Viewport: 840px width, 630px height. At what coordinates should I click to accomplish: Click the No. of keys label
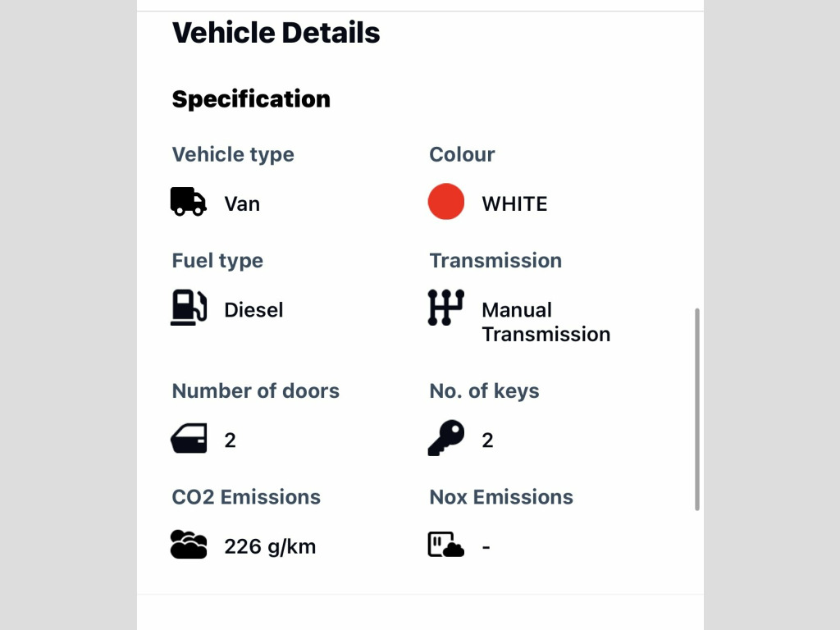(484, 391)
